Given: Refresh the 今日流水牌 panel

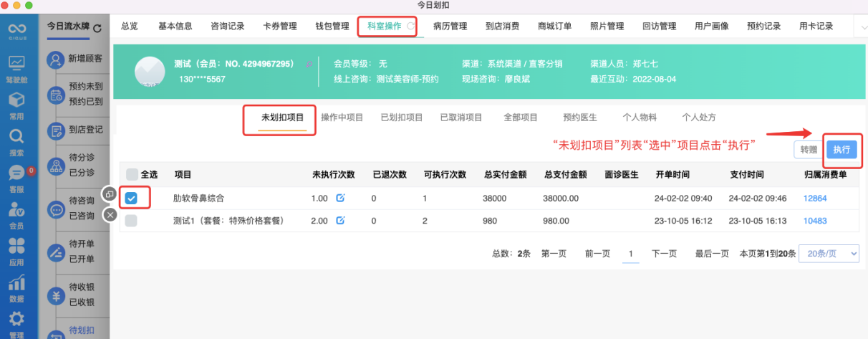Looking at the screenshot, I should [x=97, y=28].
